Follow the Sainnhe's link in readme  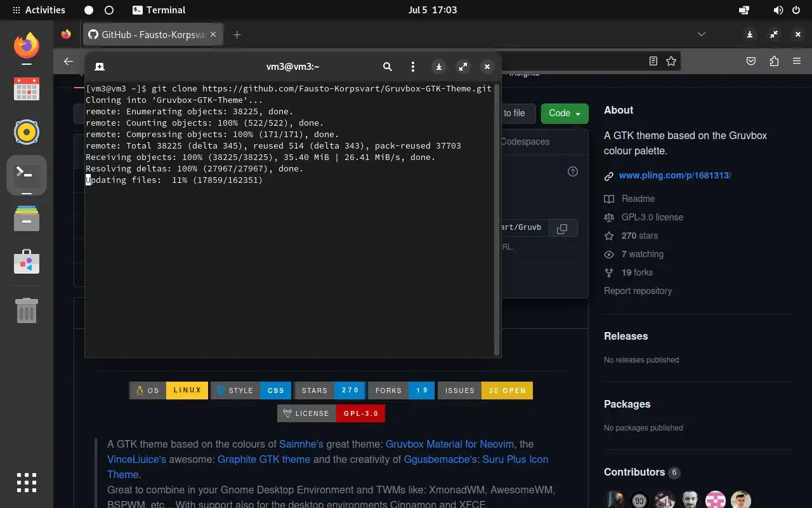[301, 444]
